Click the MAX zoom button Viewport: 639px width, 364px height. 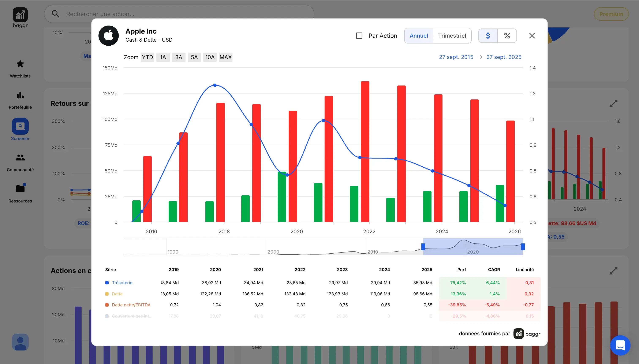tap(225, 57)
